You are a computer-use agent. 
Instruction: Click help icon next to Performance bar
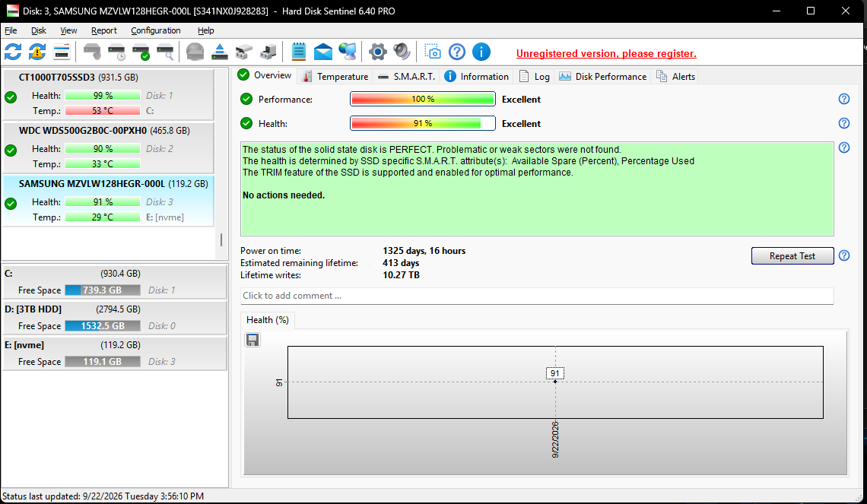843,99
